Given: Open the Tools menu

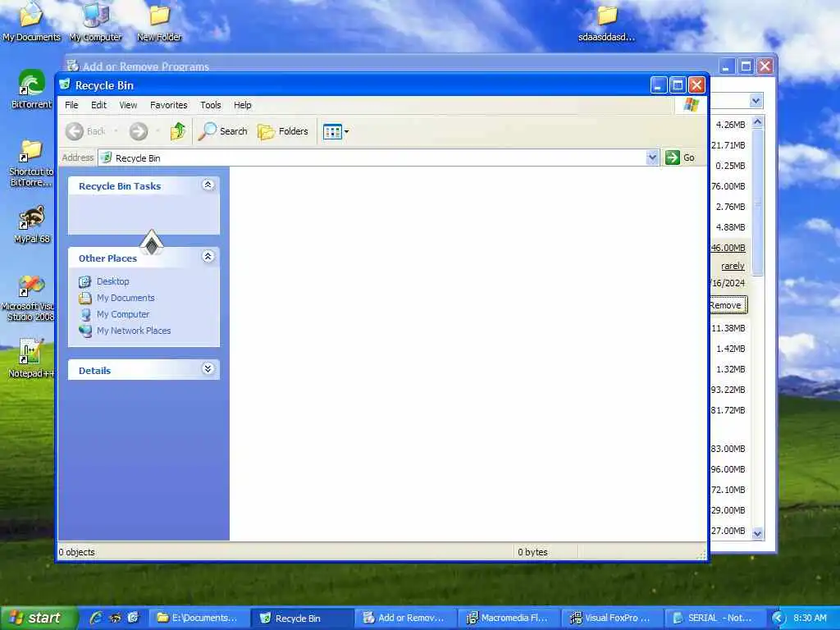Looking at the screenshot, I should tap(211, 105).
